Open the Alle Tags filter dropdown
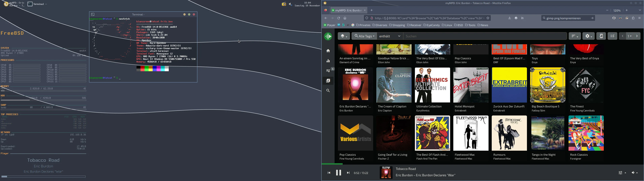644x181 pixels. click(x=364, y=36)
